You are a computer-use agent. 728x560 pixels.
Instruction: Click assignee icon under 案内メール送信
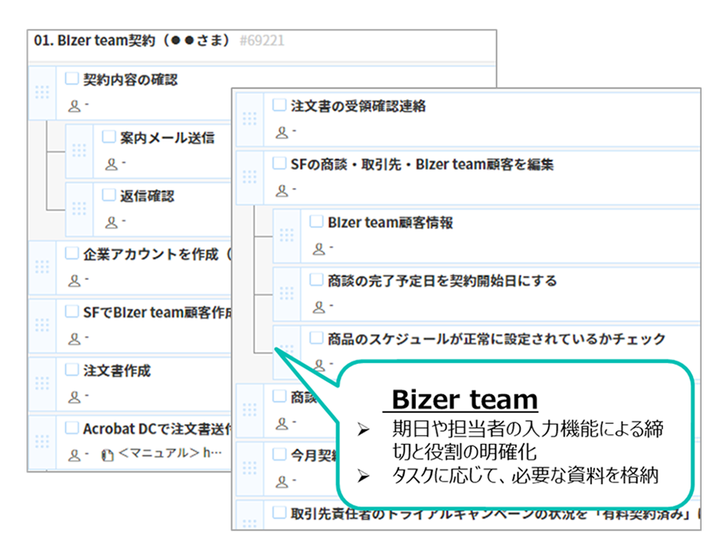point(111,164)
